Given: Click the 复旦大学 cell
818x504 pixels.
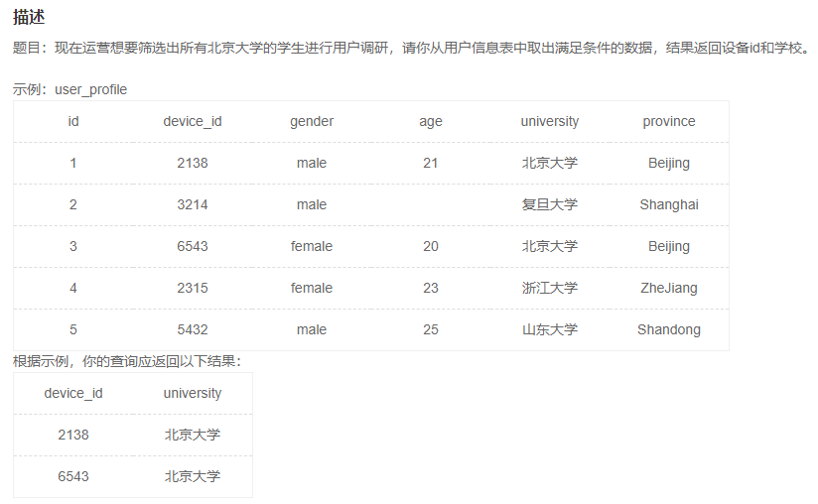Looking at the screenshot, I should pos(550,204).
